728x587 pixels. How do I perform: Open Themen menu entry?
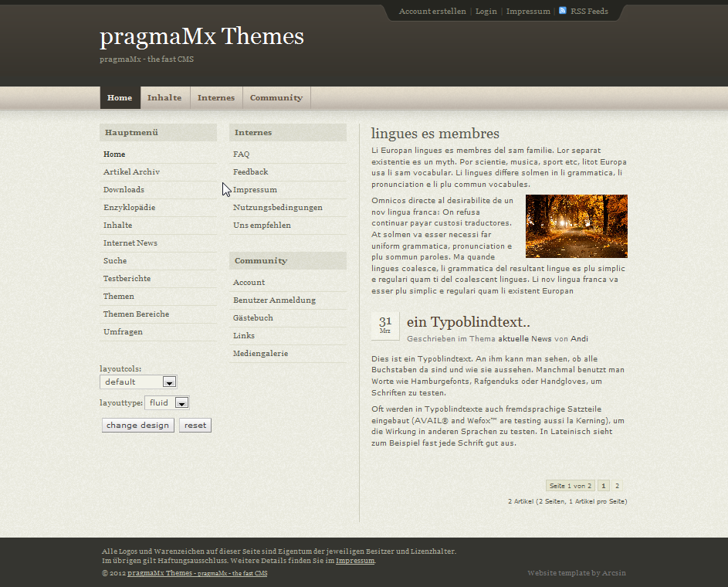click(x=118, y=296)
